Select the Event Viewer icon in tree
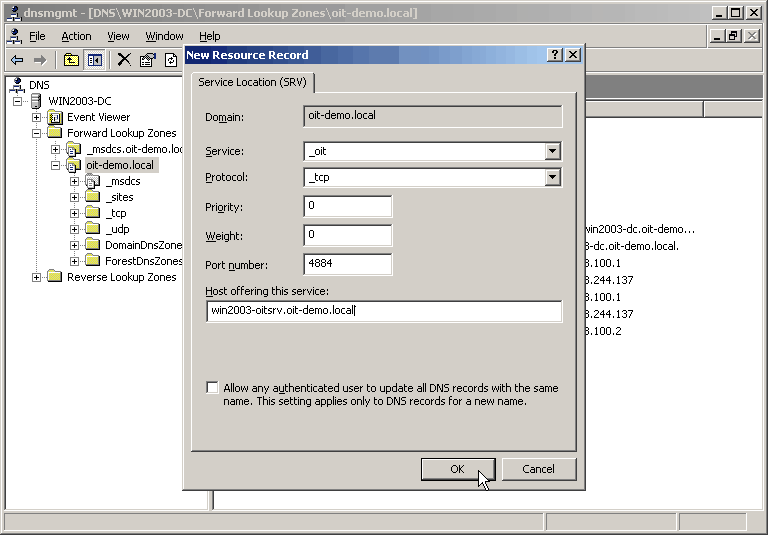Screen dimensions: 768x535 [x=55, y=117]
